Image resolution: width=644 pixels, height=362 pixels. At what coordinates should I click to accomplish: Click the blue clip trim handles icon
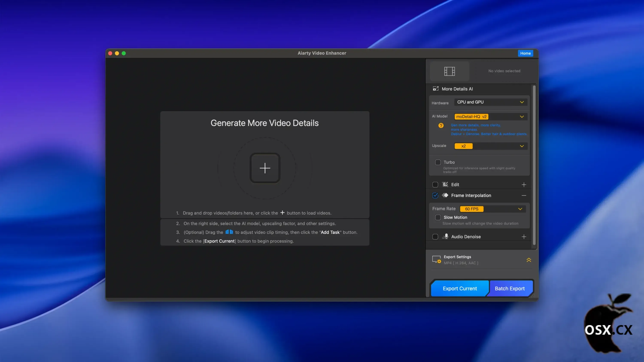point(229,232)
